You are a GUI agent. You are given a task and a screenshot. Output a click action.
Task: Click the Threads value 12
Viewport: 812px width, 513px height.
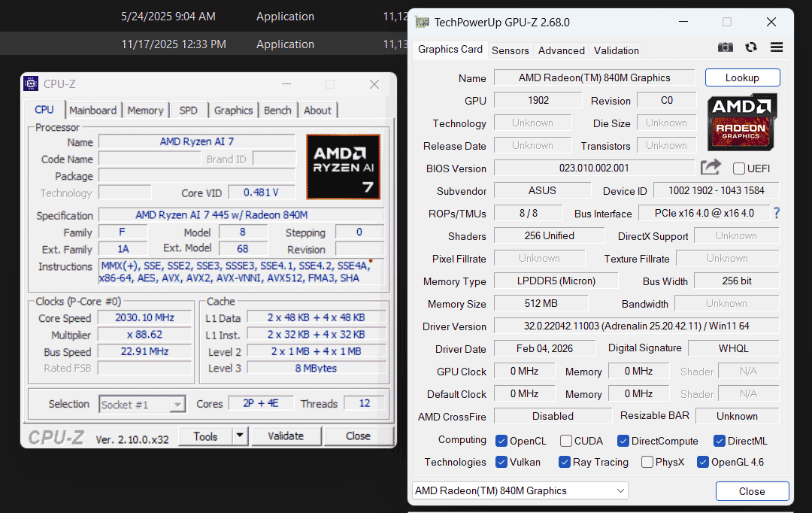point(365,403)
